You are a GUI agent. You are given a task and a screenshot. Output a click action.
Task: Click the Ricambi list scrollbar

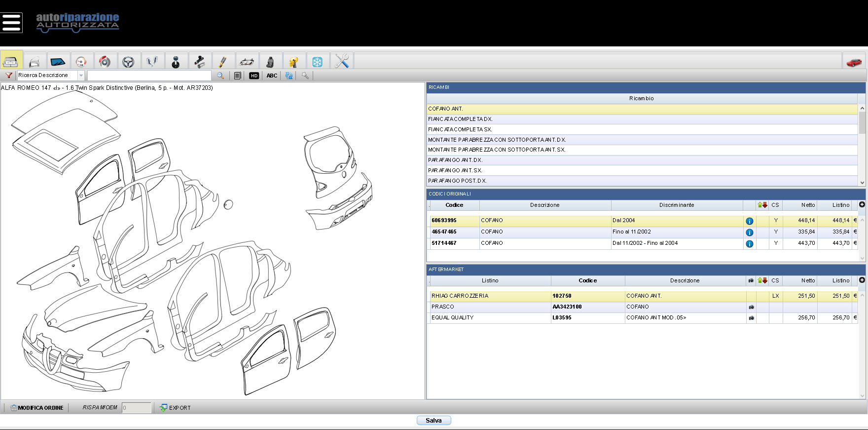click(862, 123)
